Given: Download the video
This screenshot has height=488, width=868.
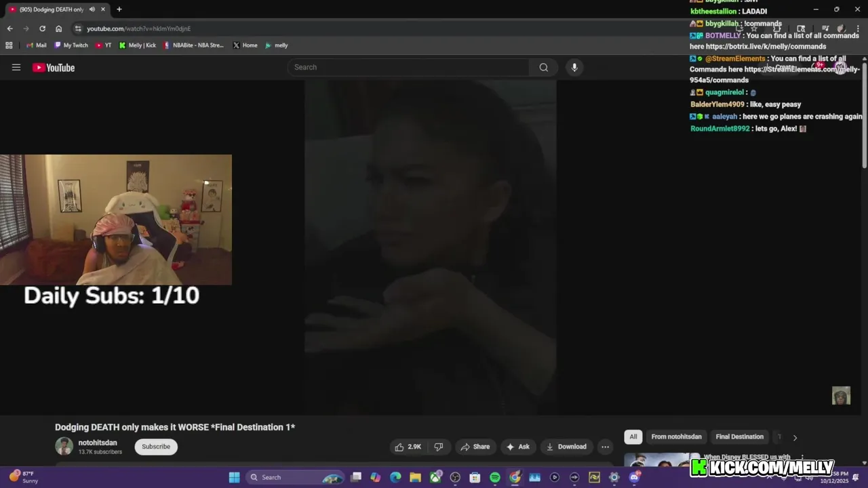Looking at the screenshot, I should (x=566, y=447).
